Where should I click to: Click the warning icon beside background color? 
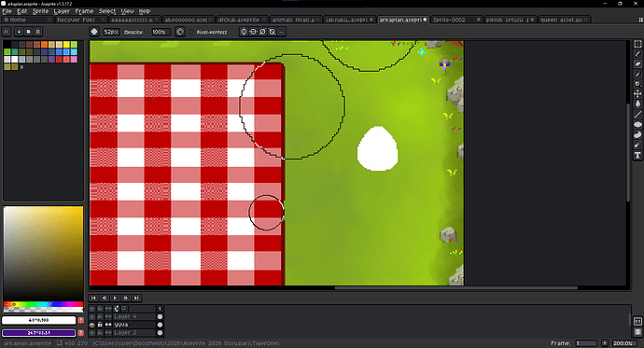point(80,333)
